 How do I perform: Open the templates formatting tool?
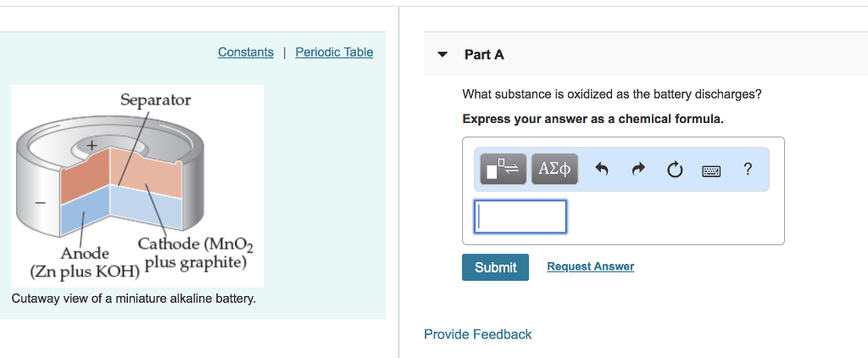(504, 170)
